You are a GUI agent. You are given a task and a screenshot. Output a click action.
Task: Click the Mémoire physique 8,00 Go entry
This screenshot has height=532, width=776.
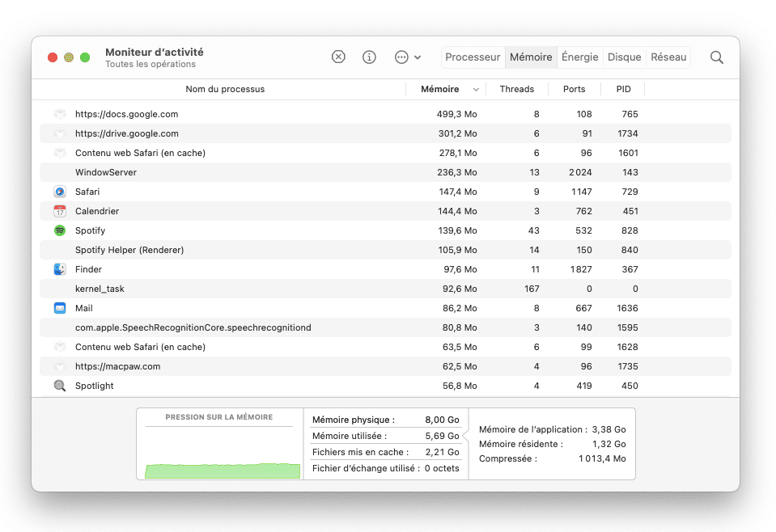coord(385,420)
